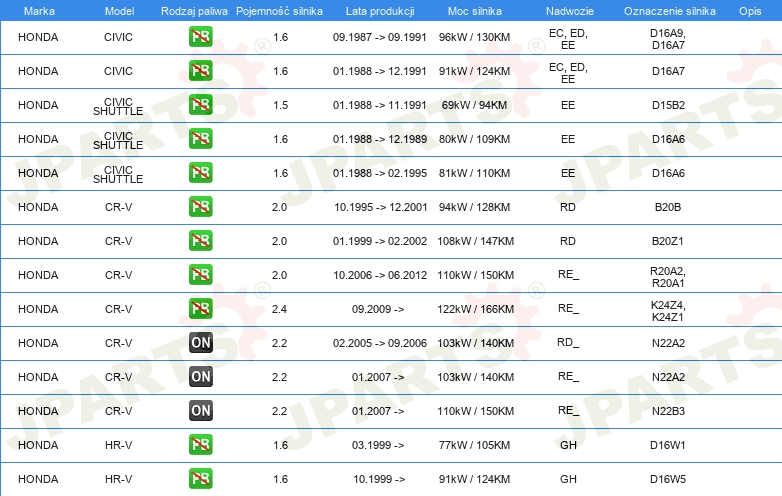Click the Nadwozie column header

pyautogui.click(x=570, y=11)
